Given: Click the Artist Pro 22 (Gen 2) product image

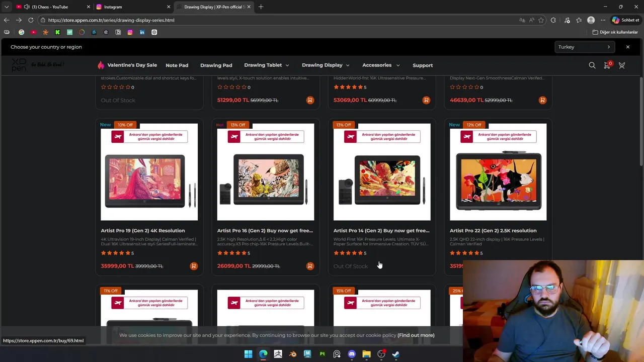Looking at the screenshot, I should coord(498,172).
